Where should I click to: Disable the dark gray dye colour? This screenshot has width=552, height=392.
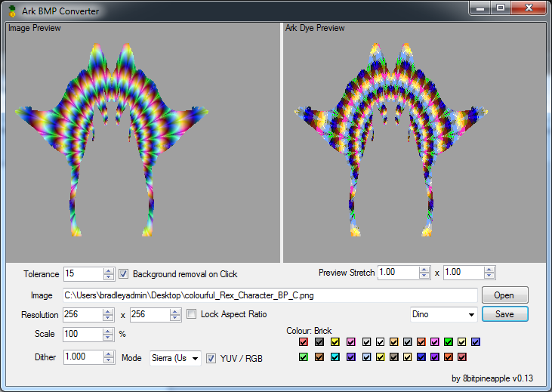[x=319, y=341]
